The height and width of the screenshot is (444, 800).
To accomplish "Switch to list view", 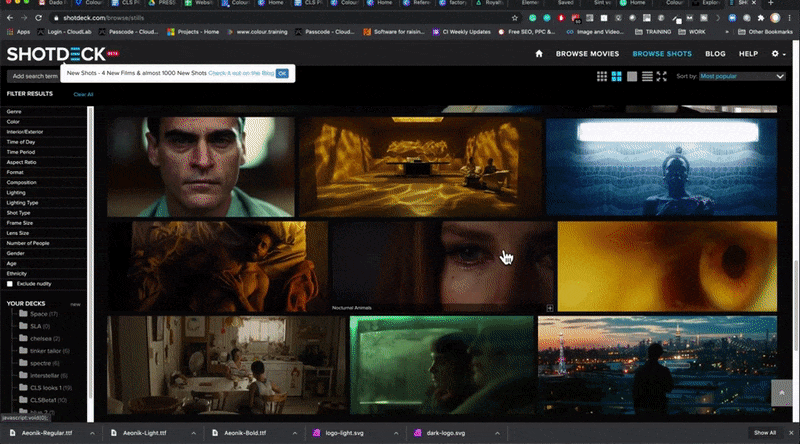I will [x=647, y=76].
